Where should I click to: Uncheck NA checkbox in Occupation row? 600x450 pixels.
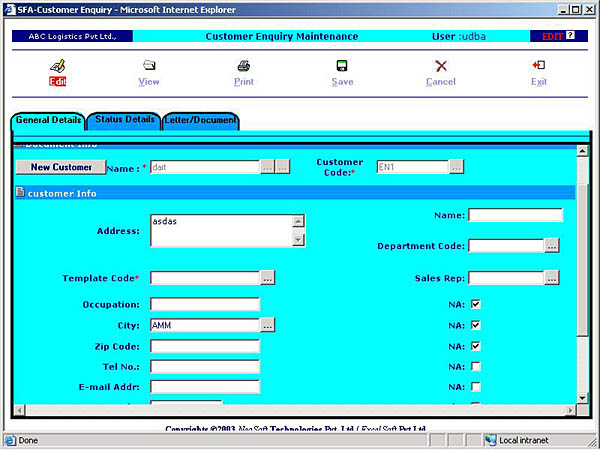(x=476, y=304)
